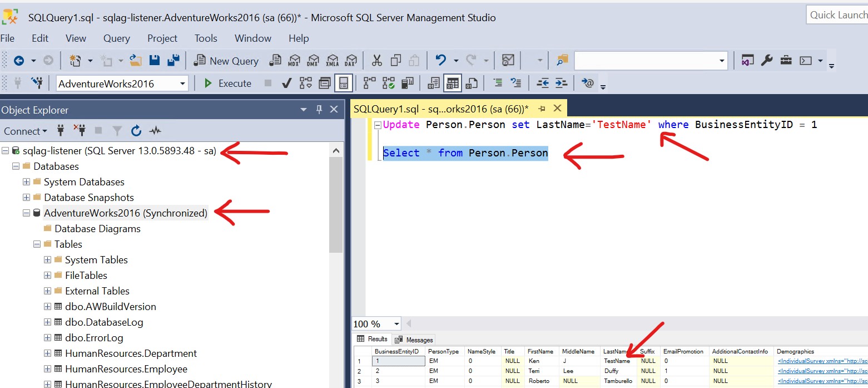Switch to the Results tab
The image size is (868, 388).
click(x=372, y=339)
